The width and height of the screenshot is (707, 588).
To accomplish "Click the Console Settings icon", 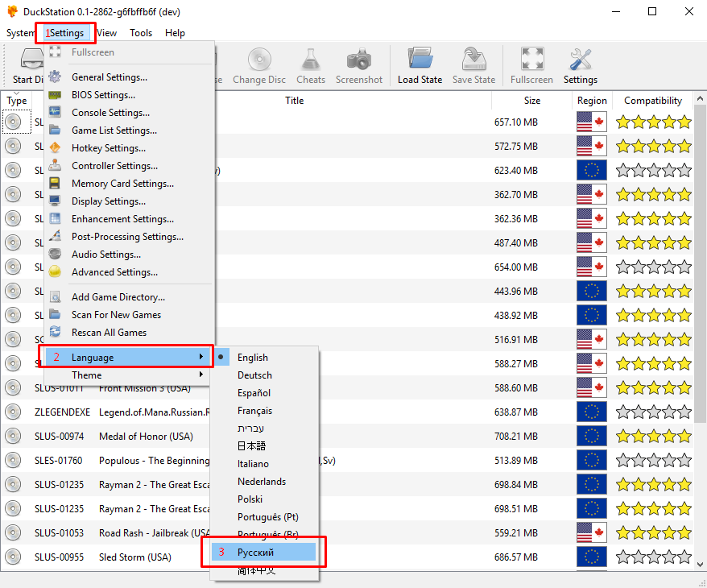I will coord(55,112).
